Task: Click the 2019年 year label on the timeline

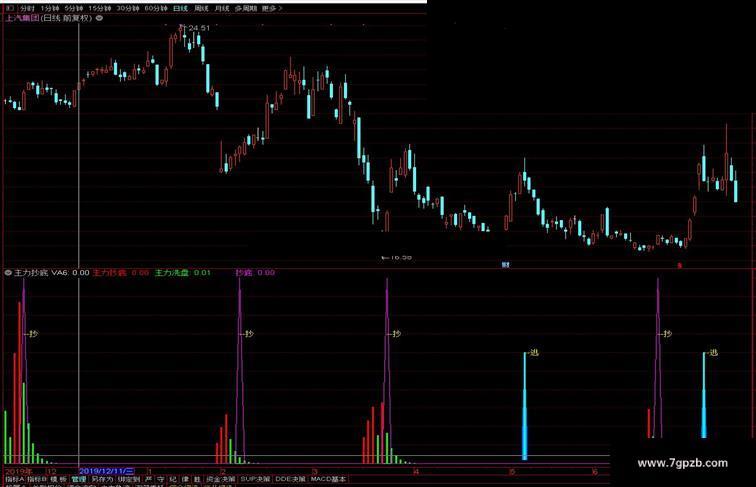Action: 19,471
